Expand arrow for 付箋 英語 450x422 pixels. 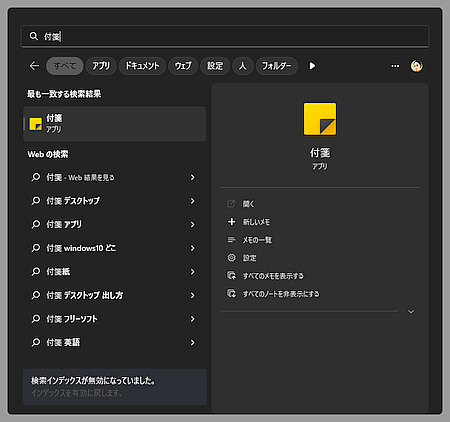(192, 342)
